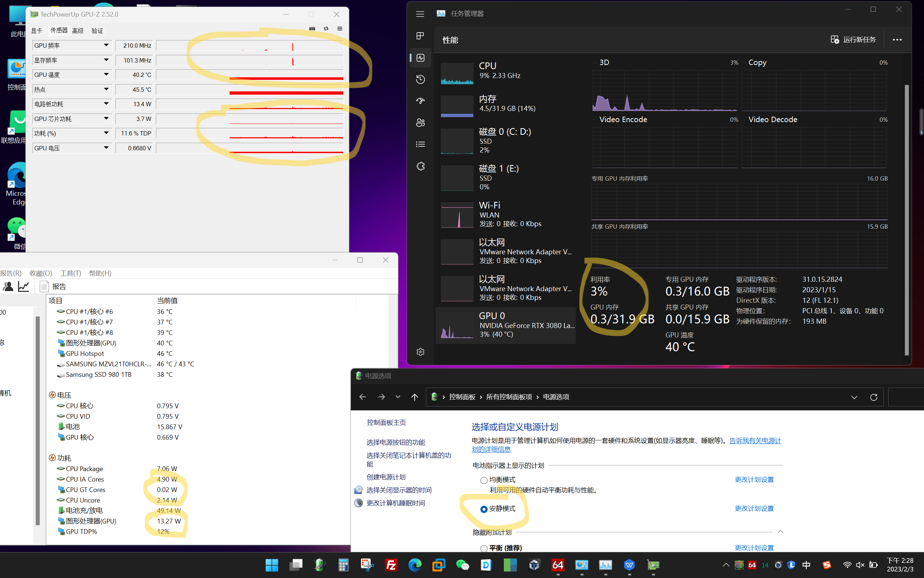Click AIDA64 left tree pane scrollbar

(x=38, y=420)
